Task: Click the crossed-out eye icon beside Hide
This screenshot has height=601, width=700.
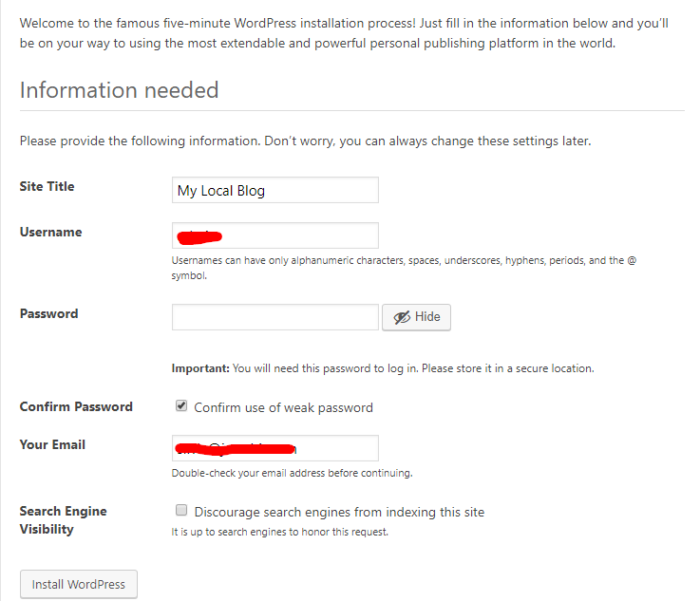Action: pos(402,317)
